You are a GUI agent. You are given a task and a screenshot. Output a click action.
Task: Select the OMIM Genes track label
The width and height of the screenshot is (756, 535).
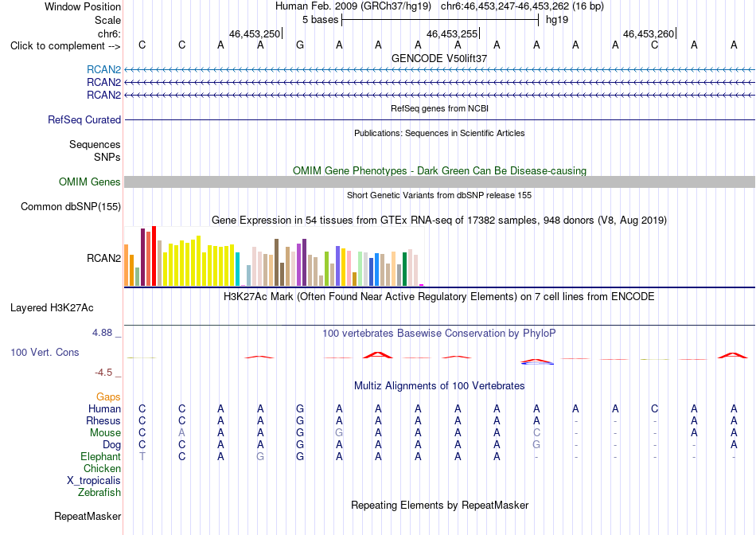(x=90, y=182)
